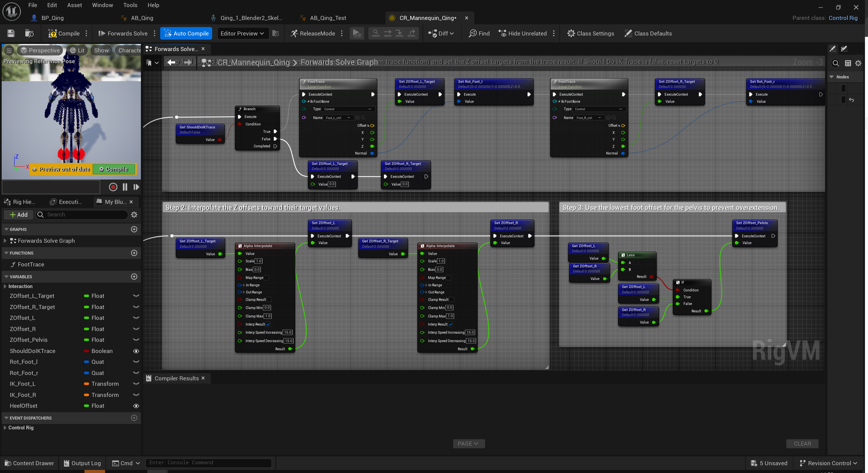This screenshot has width=868, height=473.
Task: Click the Browse to asset icon
Action: pyautogui.click(x=29, y=33)
